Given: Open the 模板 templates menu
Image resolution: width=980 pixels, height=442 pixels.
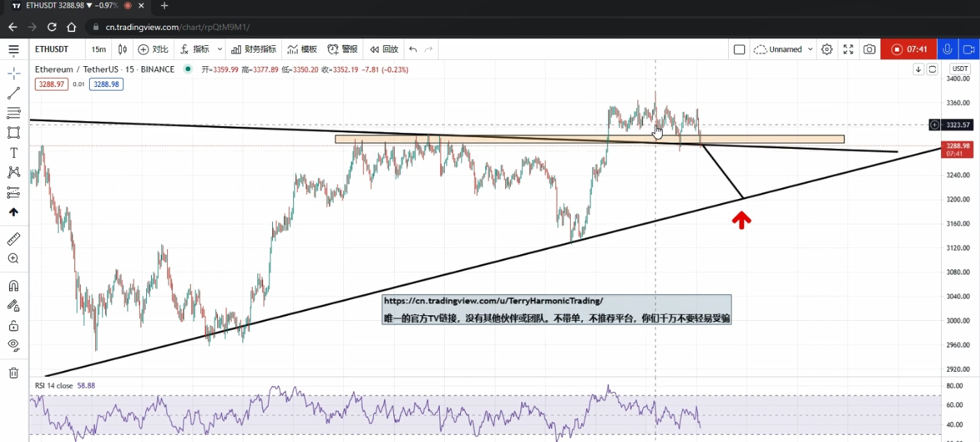Looking at the screenshot, I should point(302,49).
